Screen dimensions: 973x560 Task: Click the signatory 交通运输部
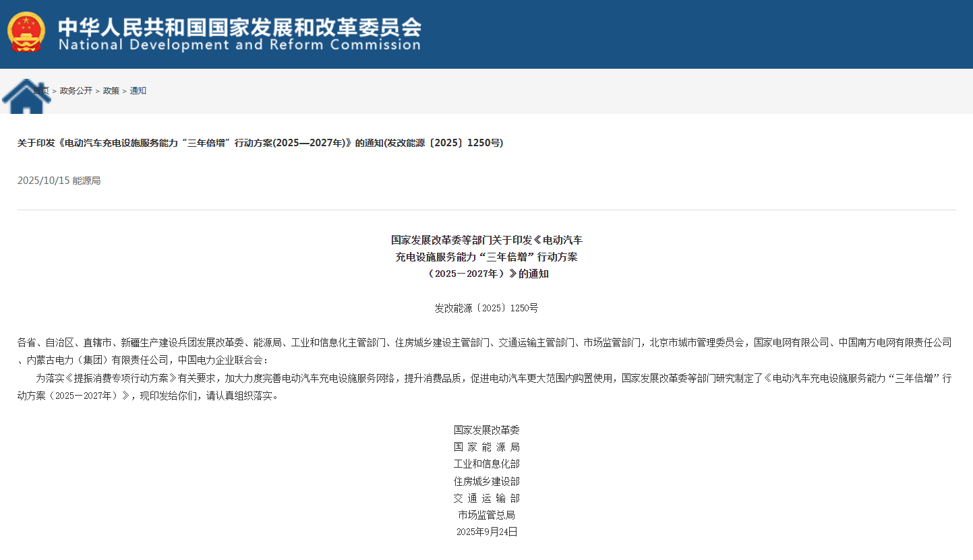(x=486, y=498)
